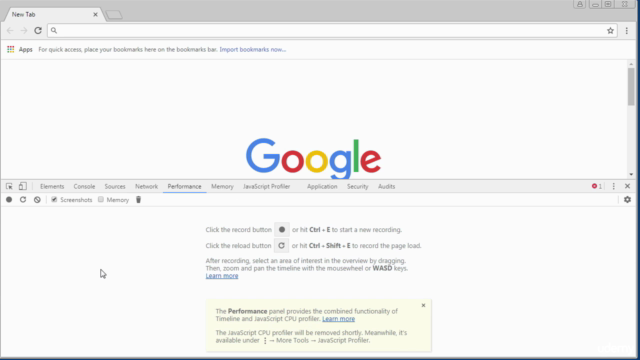This screenshot has width=640, height=360.
Task: Switch to the Network tab
Action: tap(146, 187)
